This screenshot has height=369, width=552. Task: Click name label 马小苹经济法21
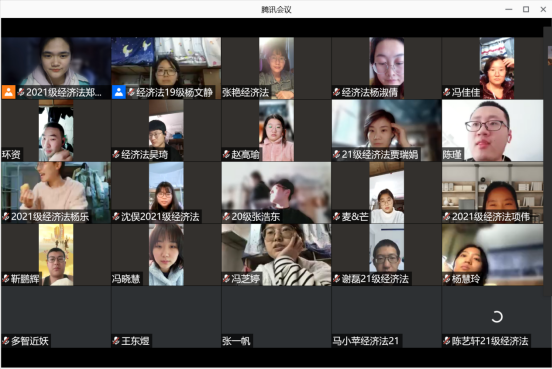366,340
